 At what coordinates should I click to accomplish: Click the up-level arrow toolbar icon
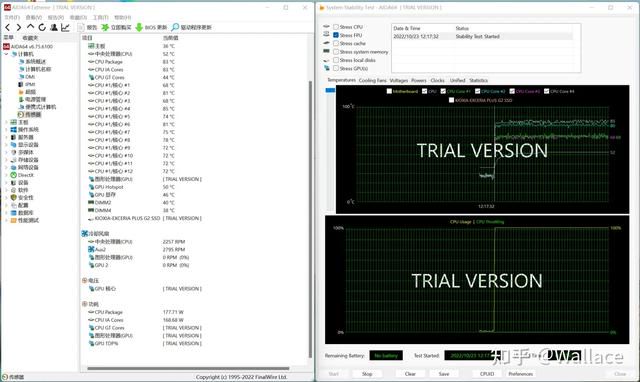pos(31,27)
